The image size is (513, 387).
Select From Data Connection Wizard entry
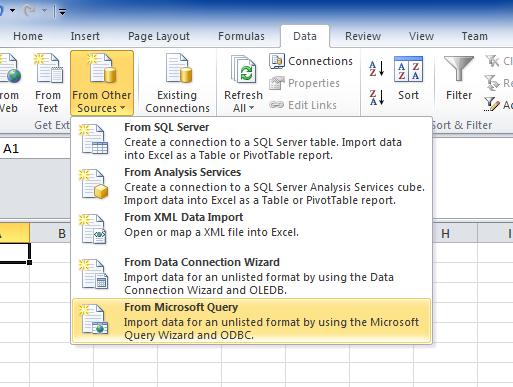pos(252,276)
